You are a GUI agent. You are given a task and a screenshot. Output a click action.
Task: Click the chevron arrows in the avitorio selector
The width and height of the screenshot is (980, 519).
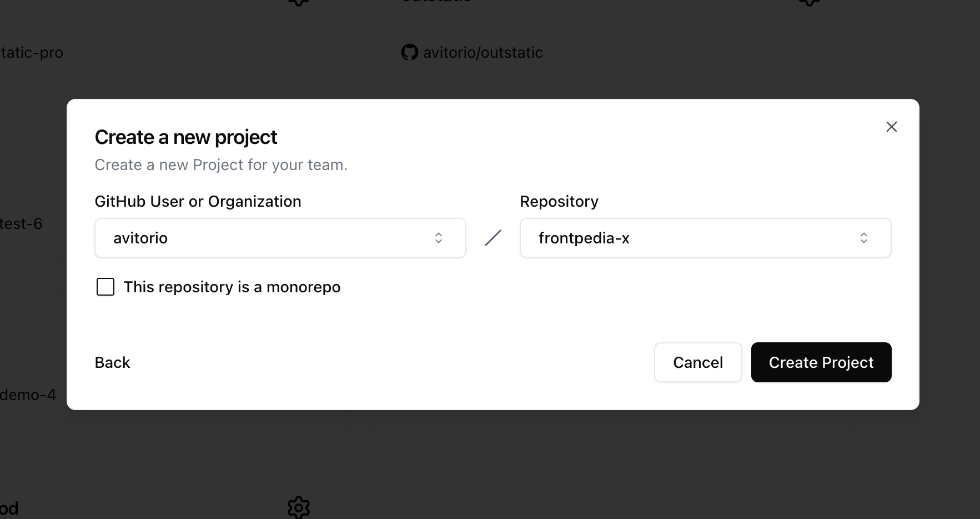[438, 238]
